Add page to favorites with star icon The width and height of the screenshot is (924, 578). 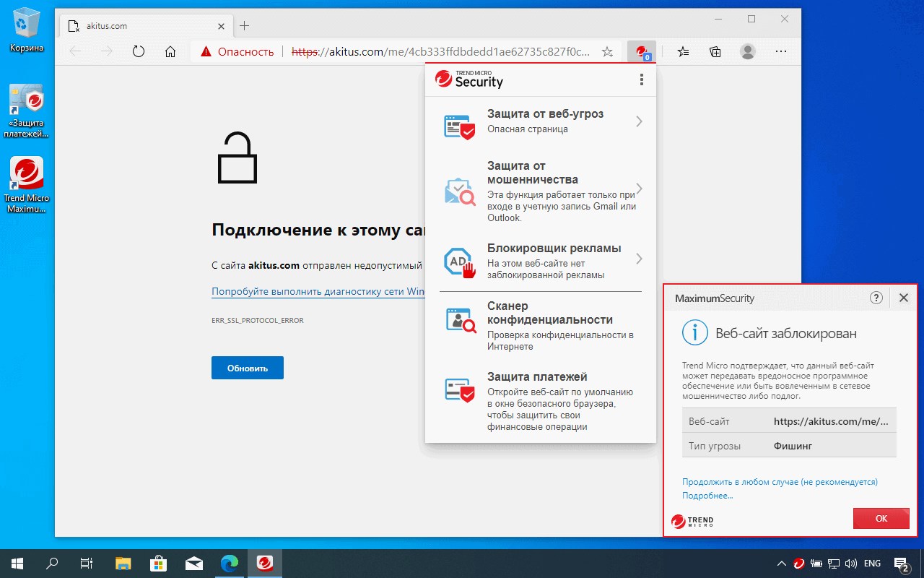point(608,51)
